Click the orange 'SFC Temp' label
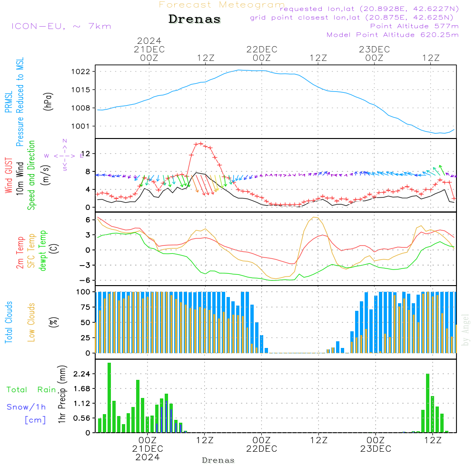 point(31,251)
